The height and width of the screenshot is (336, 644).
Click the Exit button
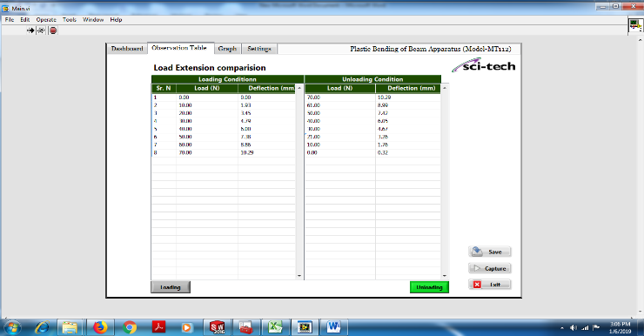coord(490,285)
